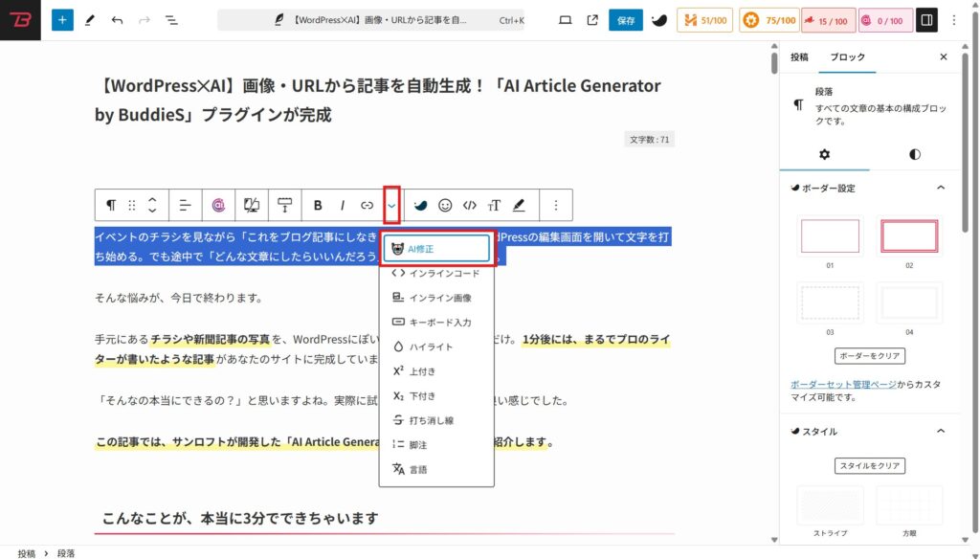The image size is (980, 559).
Task: Click the SWELL bird toolbar icon
Action: 421,205
